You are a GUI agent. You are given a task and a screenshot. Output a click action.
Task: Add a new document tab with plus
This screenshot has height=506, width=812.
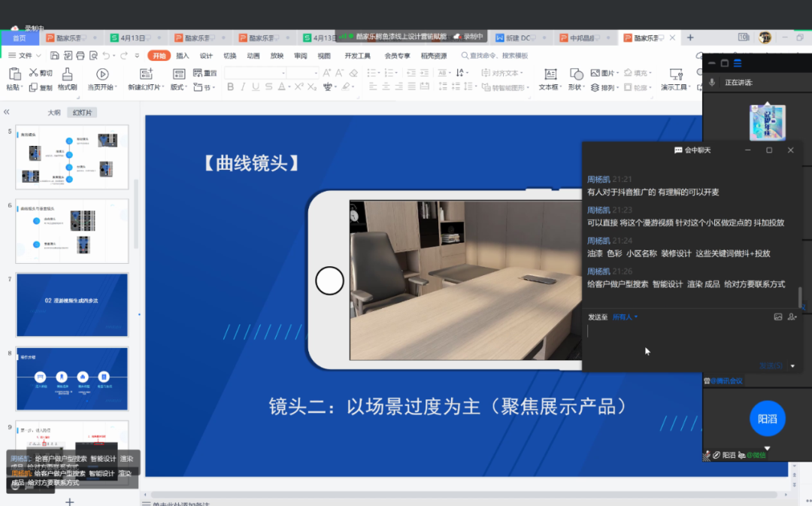click(689, 38)
